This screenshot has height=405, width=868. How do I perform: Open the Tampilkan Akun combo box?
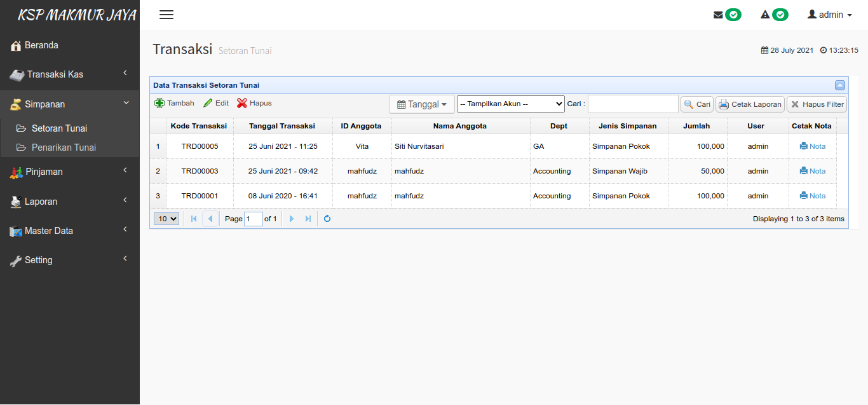point(511,104)
